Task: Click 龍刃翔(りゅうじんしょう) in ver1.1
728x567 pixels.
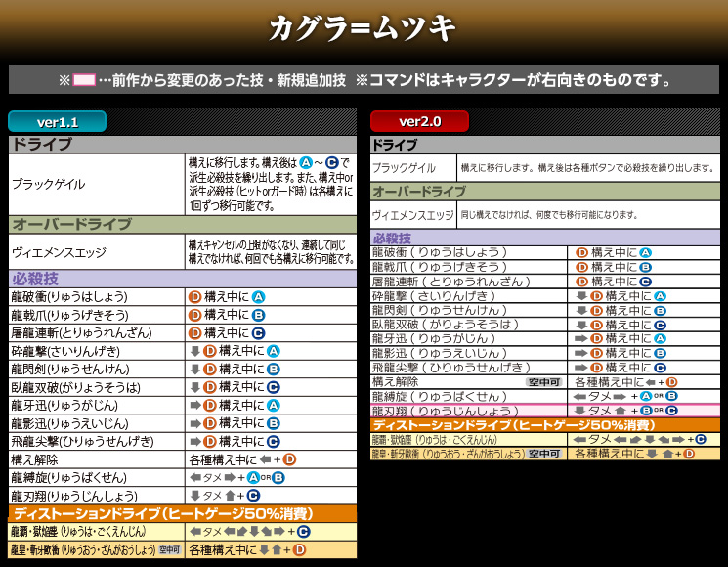Action: coord(74,496)
